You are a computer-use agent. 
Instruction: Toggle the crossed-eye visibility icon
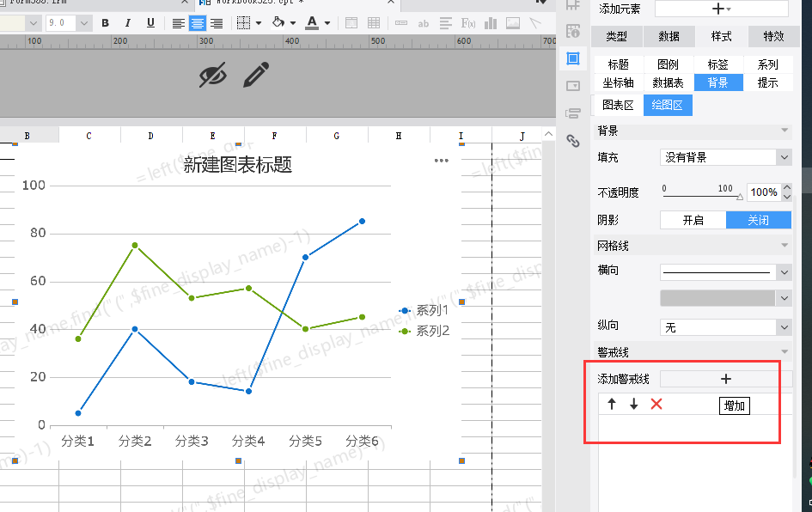[x=212, y=76]
